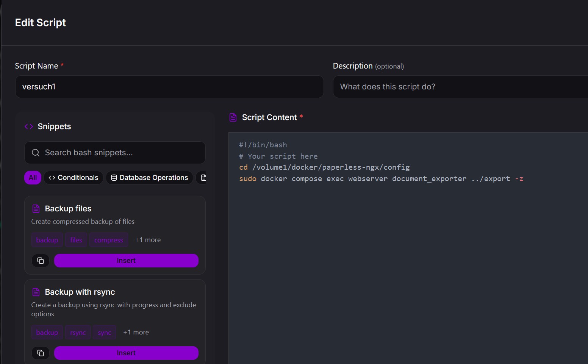Click the rsync tag on Backup with rsync

coord(78,333)
